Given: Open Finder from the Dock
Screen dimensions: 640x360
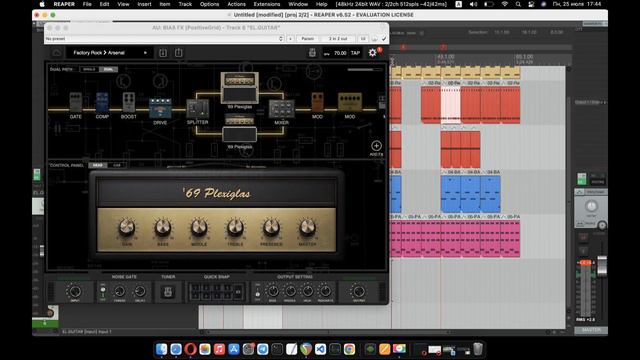Looking at the screenshot, I should pos(162,349).
